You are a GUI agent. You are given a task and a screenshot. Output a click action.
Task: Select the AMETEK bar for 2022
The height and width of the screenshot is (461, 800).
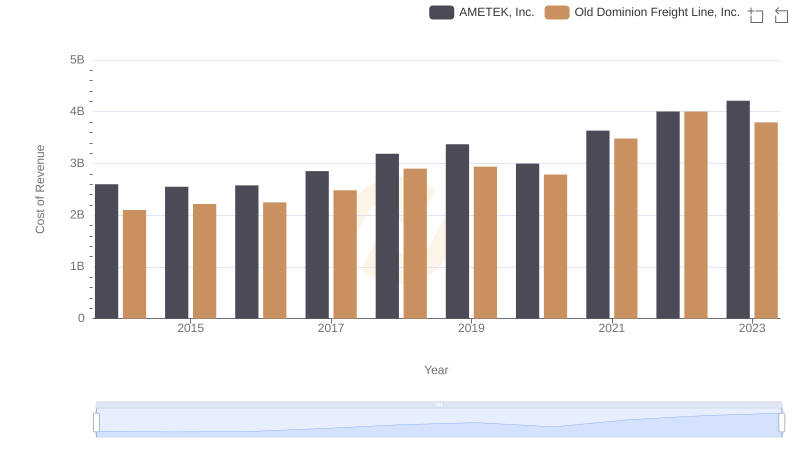click(x=668, y=215)
